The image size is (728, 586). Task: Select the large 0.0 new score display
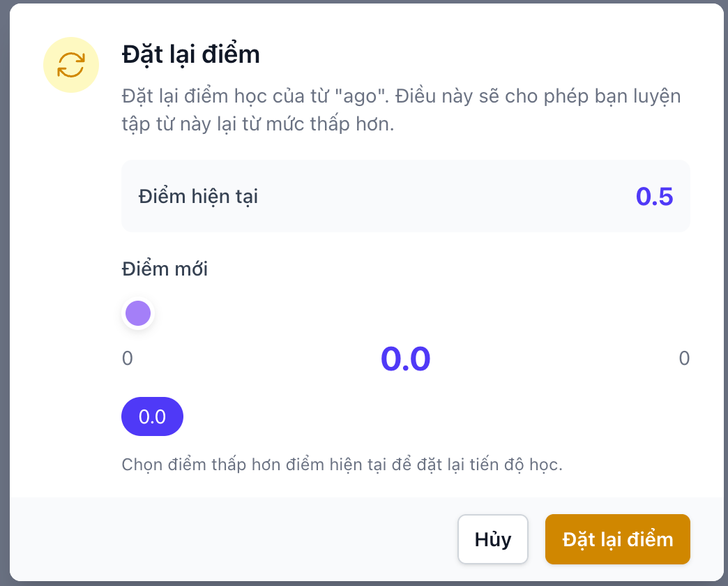click(x=407, y=358)
